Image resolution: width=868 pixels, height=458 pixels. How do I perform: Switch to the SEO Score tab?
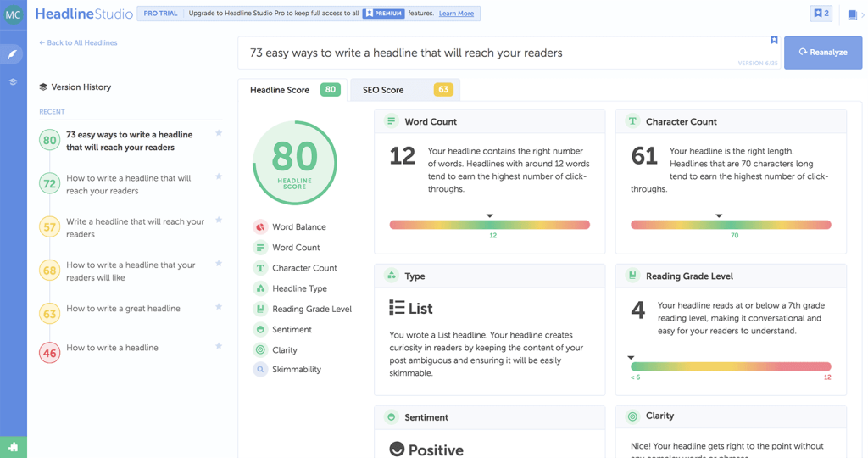click(404, 90)
